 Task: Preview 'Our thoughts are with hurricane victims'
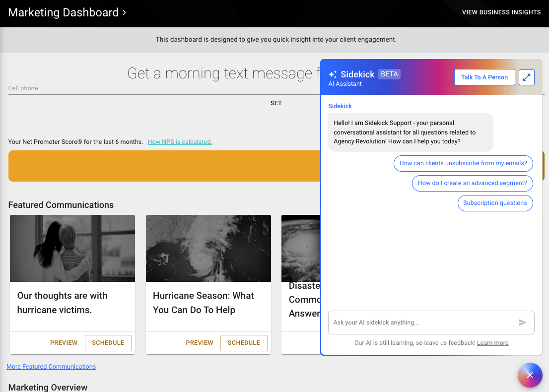[x=64, y=342]
